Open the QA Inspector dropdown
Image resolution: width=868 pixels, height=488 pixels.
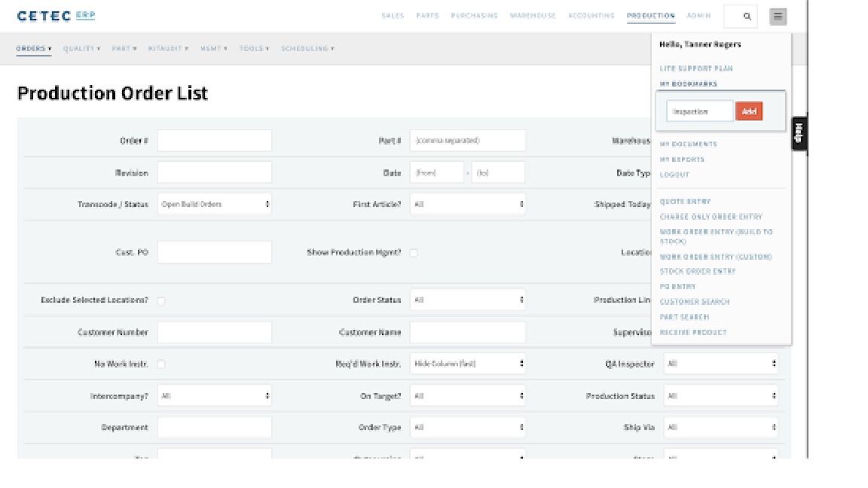pos(720,364)
